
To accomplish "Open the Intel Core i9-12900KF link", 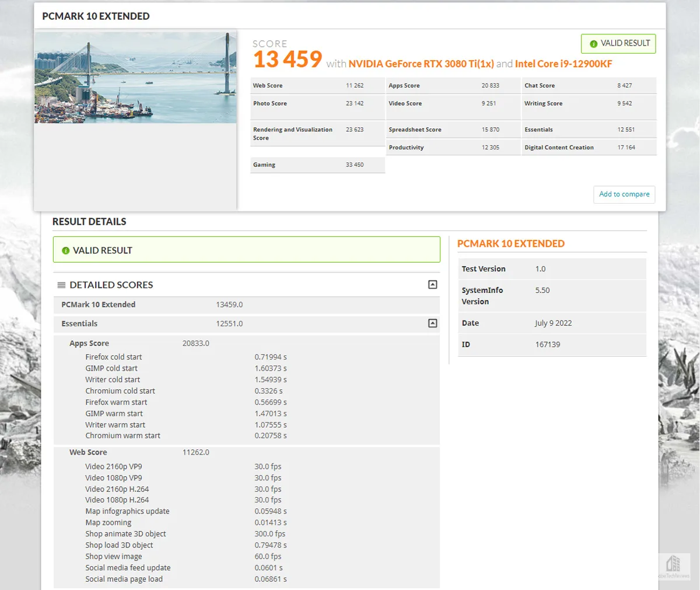I will [563, 64].
